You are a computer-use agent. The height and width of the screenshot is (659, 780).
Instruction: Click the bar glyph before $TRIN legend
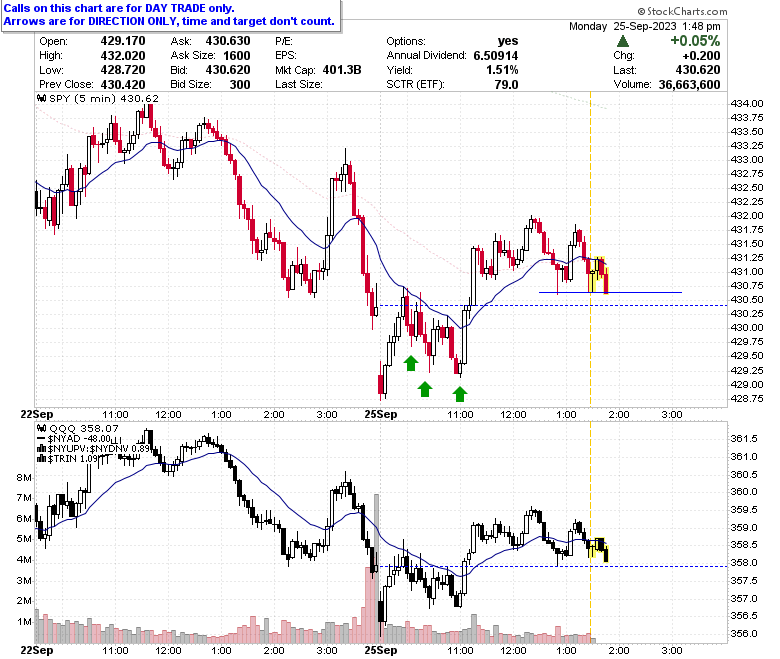click(x=42, y=459)
